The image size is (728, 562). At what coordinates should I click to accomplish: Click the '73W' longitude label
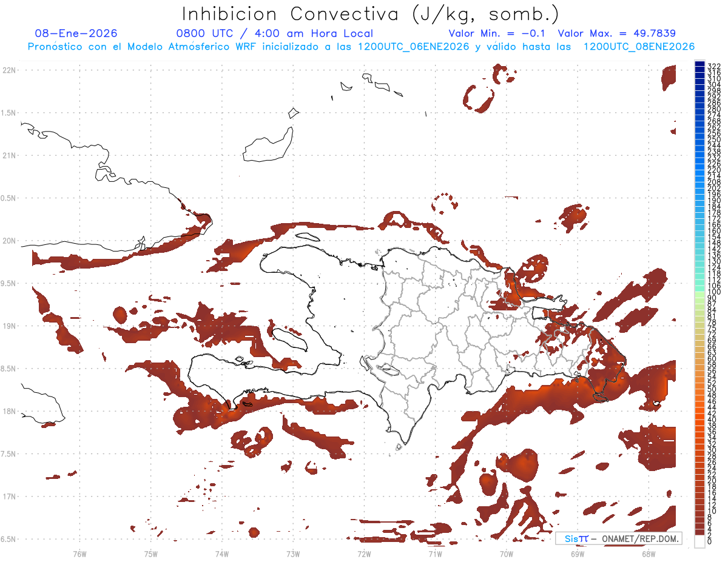tap(293, 554)
